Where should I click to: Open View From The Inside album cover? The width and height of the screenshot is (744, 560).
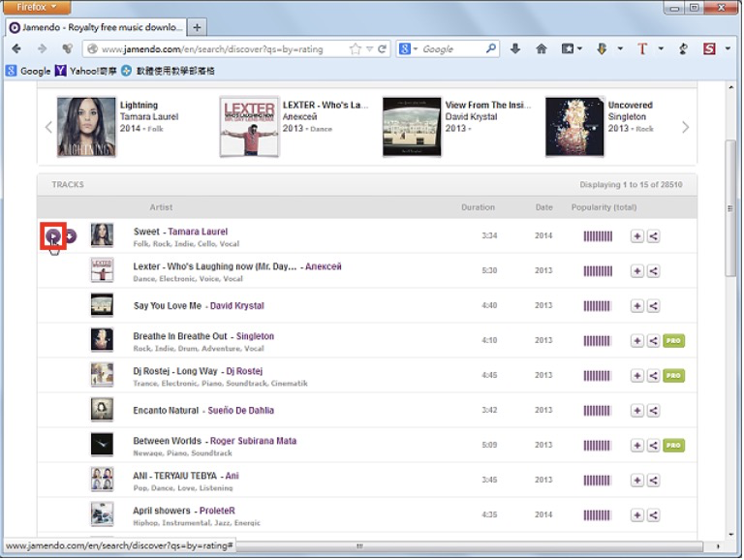point(412,127)
